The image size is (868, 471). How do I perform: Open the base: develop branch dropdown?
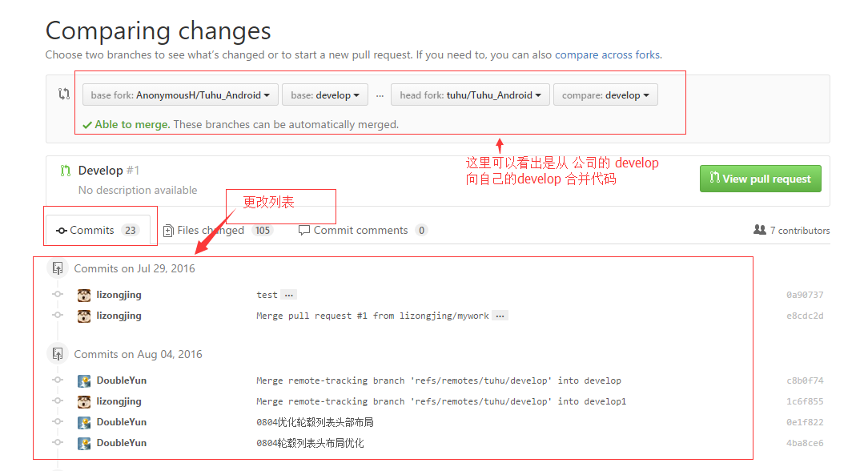click(x=325, y=95)
